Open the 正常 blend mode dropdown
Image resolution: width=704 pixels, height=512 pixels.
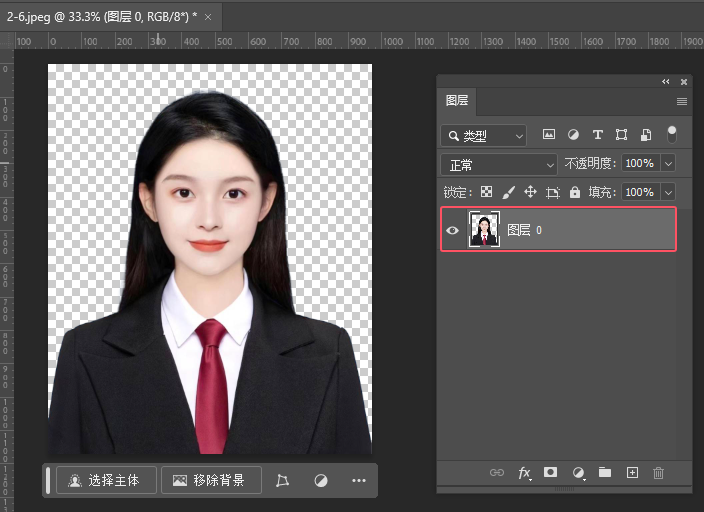tap(499, 164)
